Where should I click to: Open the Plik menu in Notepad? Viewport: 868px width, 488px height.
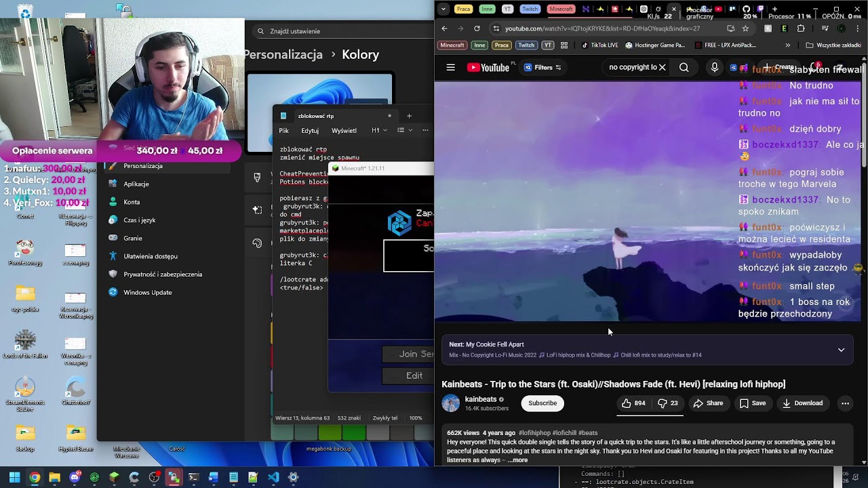click(283, 130)
